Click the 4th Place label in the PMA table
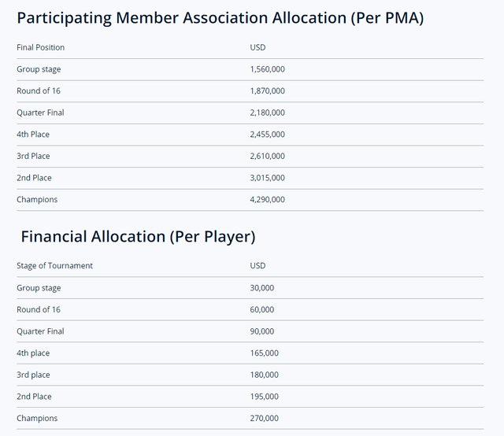The height and width of the screenshot is (436, 504). (33, 135)
